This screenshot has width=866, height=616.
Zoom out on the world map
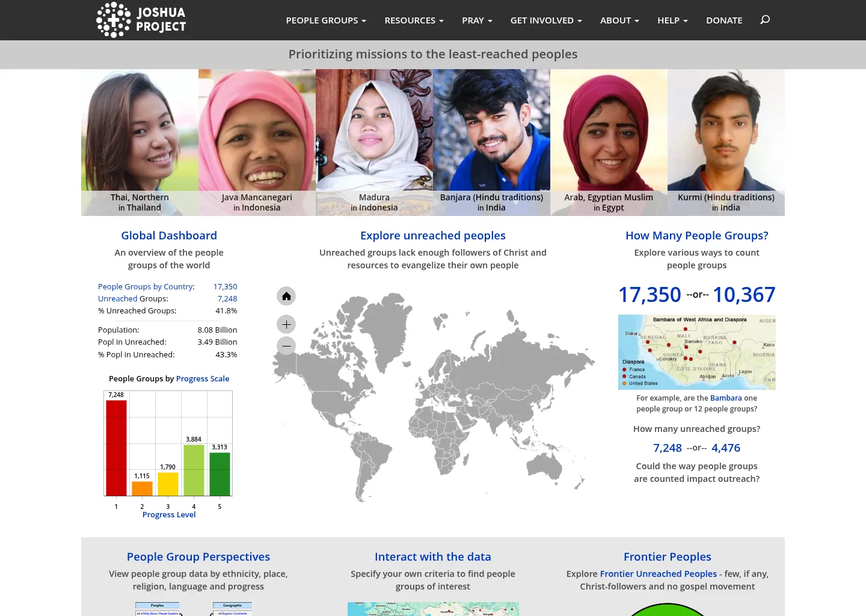pos(286,346)
